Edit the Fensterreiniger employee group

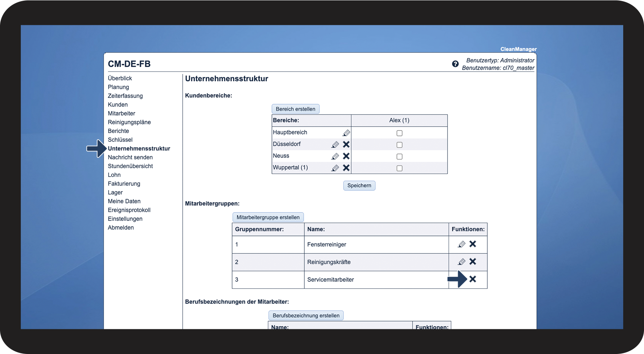pyautogui.click(x=461, y=244)
